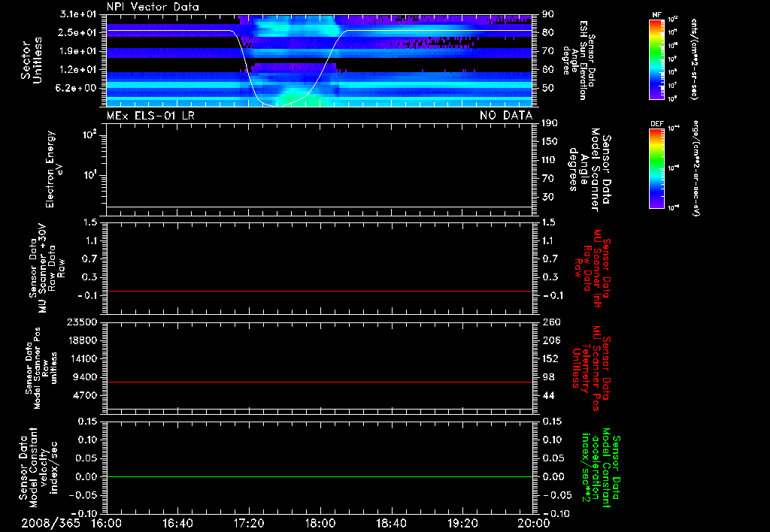
Task: Click the NF color bar units label
Action: [x=694, y=59]
